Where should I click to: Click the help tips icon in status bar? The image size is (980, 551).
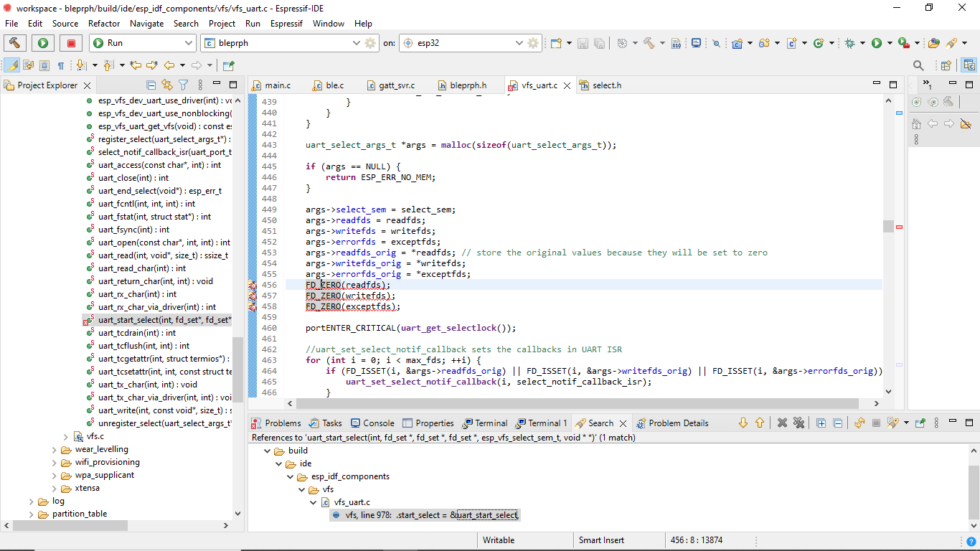click(971, 541)
